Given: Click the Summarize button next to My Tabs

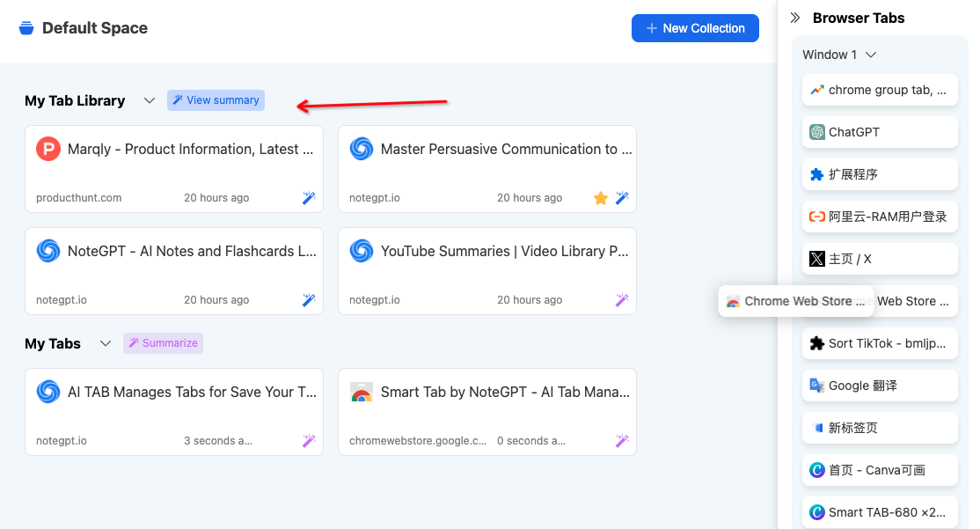Looking at the screenshot, I should coord(163,343).
